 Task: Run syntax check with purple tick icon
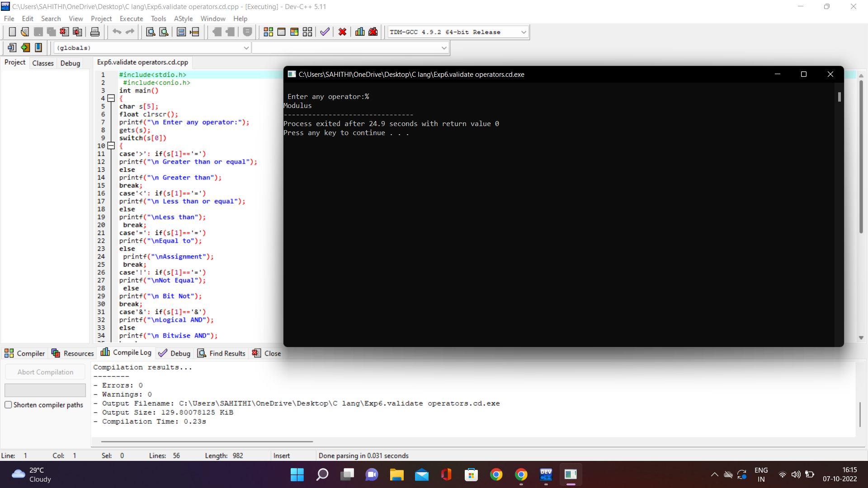tap(324, 32)
